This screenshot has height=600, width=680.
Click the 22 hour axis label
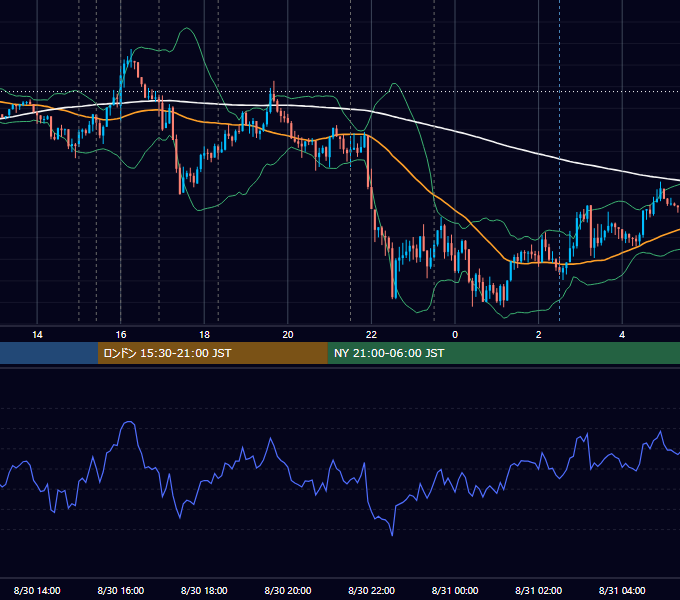coord(371,335)
